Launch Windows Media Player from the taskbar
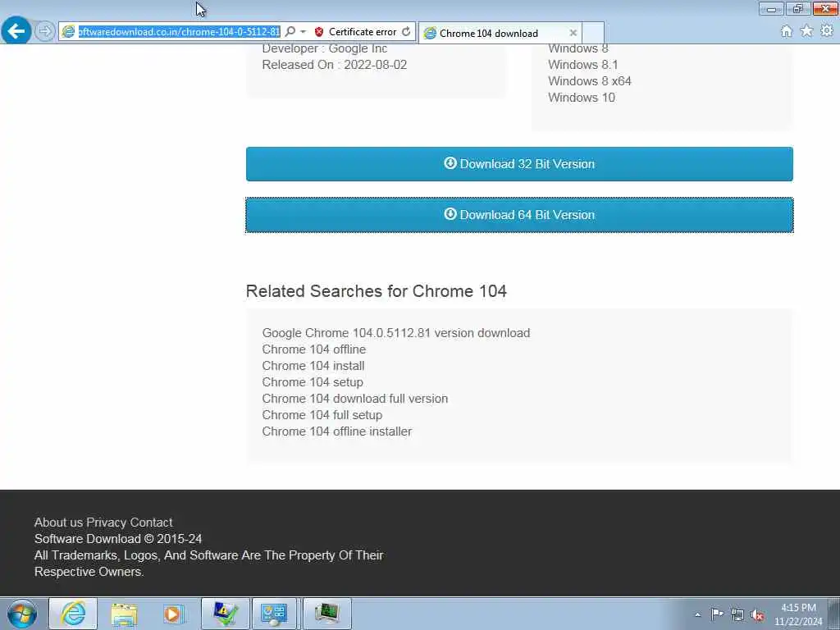 click(173, 614)
